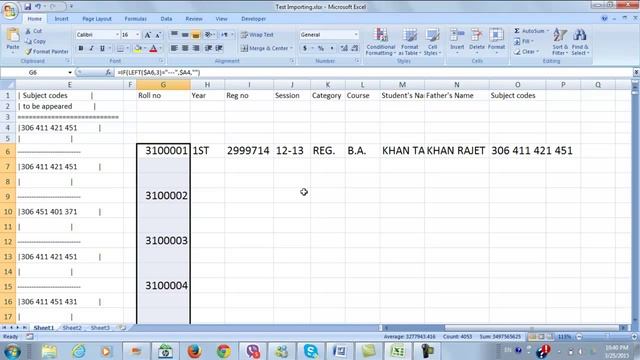Switch to the Formulas tab

coord(136,19)
